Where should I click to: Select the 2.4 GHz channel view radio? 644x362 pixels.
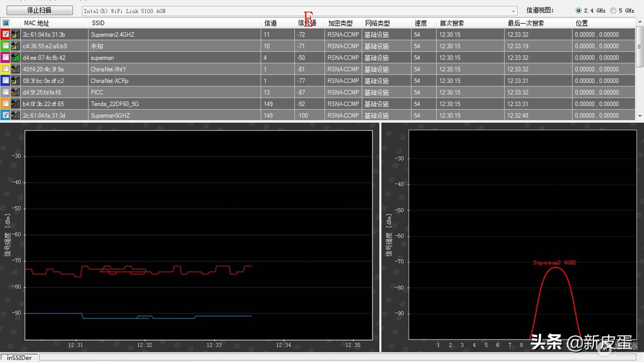(579, 11)
